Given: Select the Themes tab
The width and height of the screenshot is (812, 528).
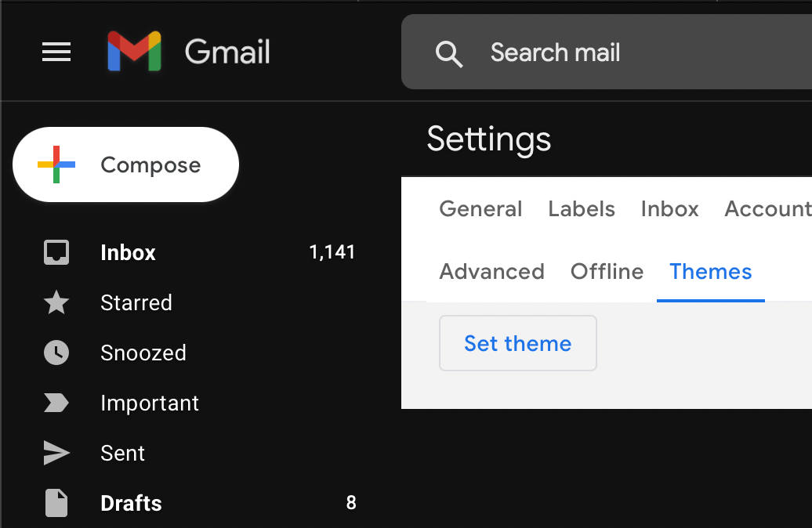Looking at the screenshot, I should tap(710, 271).
